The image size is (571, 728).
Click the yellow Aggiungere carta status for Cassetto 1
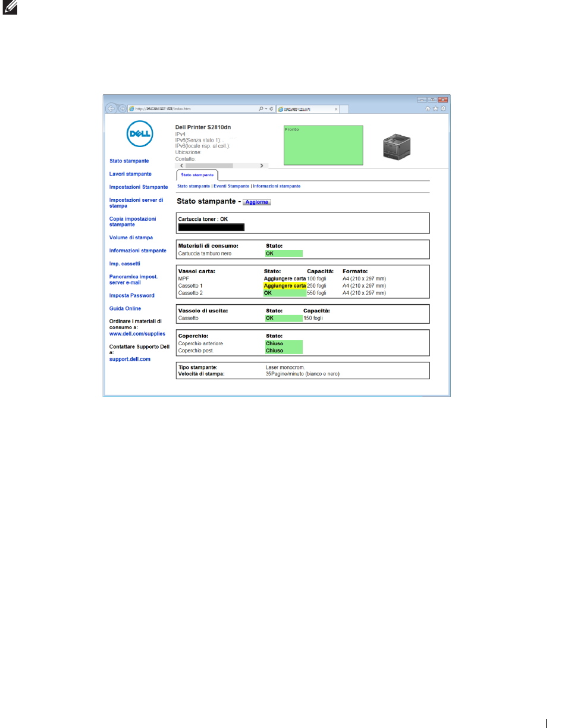[285, 286]
